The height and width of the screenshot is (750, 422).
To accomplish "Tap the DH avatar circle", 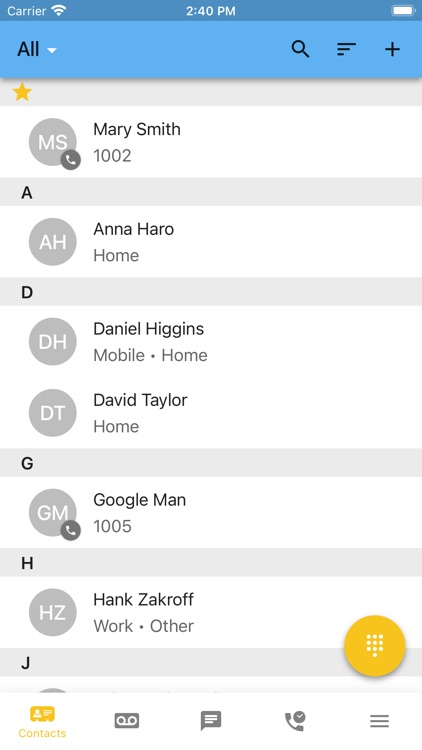I will pos(53,342).
